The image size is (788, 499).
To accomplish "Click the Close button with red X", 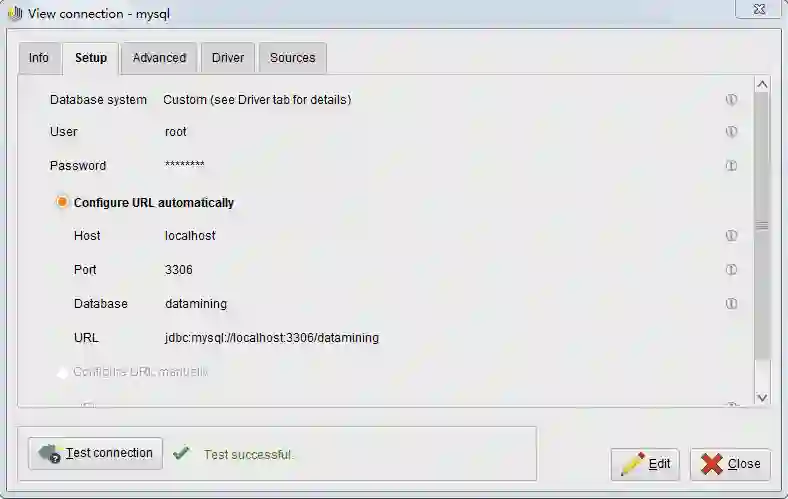I will pos(730,464).
